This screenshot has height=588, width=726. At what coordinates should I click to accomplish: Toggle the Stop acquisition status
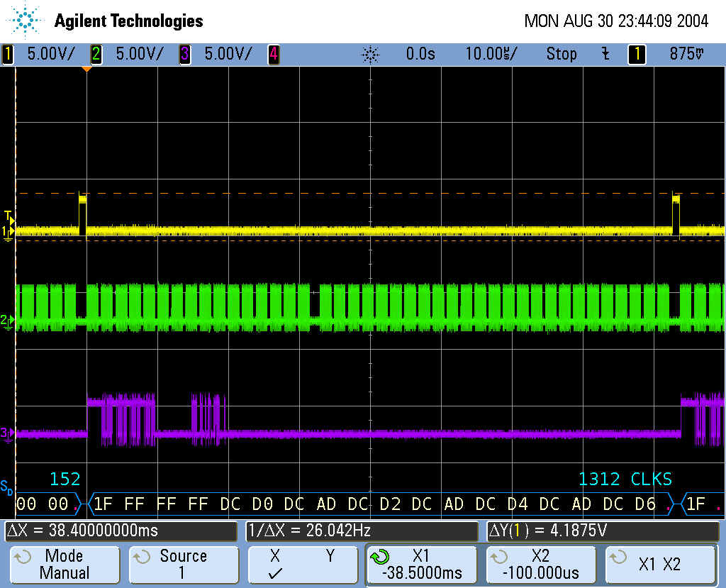561,54
